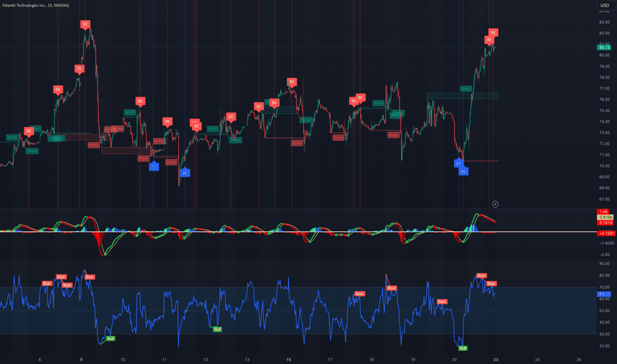Click date 24 on the time axis

(537, 359)
